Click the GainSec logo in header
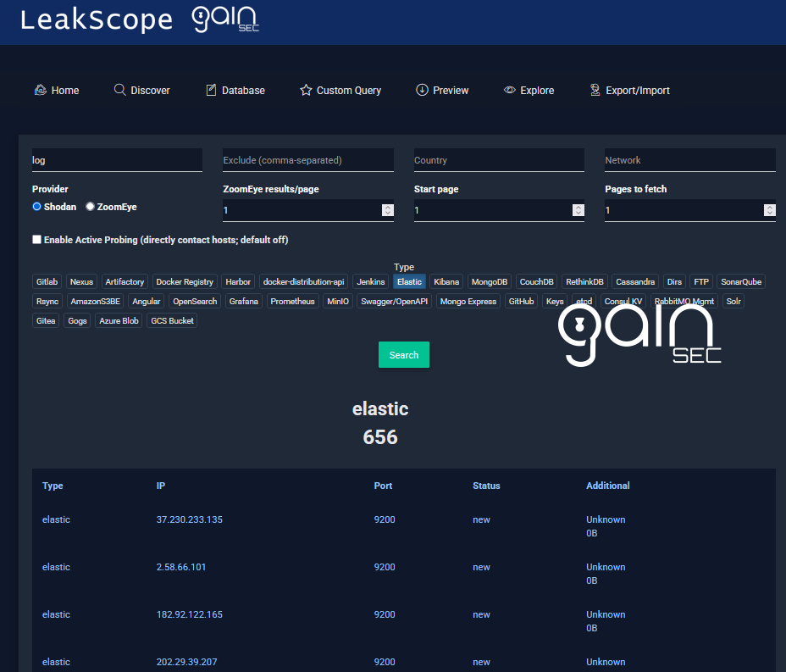This screenshot has width=786, height=672. [x=225, y=19]
